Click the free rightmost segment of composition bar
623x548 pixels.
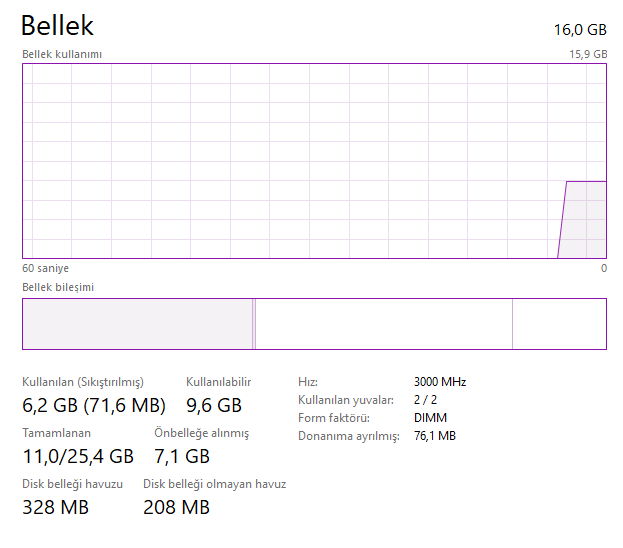tap(559, 324)
